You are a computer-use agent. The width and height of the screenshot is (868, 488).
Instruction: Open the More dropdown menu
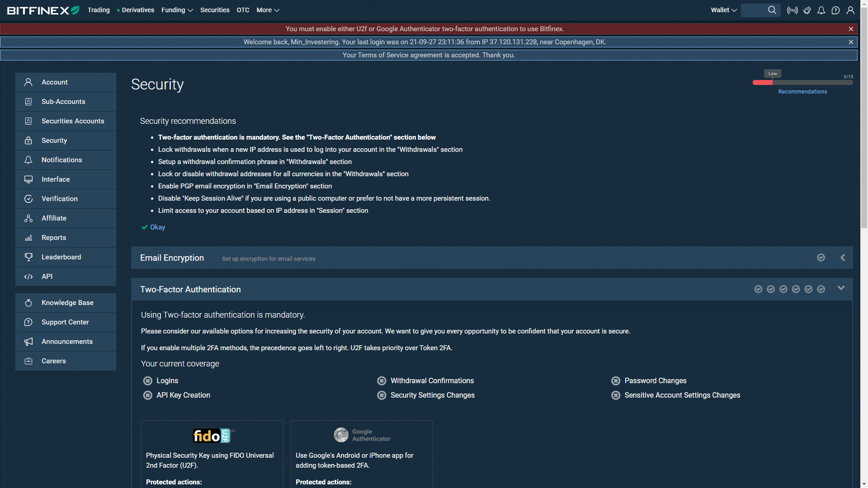click(268, 10)
